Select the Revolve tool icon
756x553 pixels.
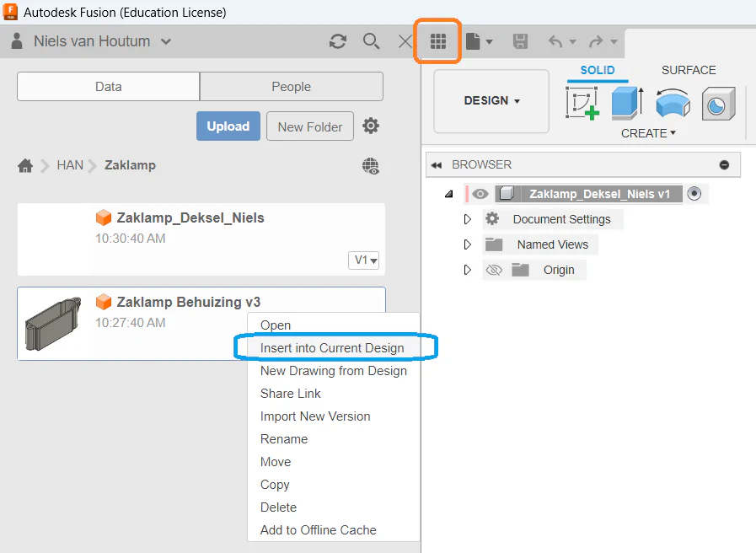673,103
